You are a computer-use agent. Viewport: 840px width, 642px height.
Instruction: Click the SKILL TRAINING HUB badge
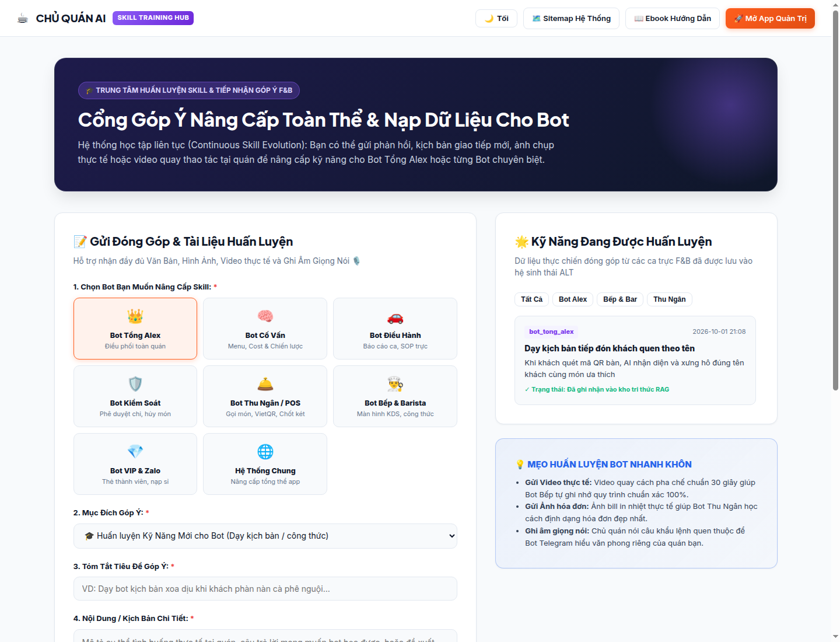coord(153,18)
